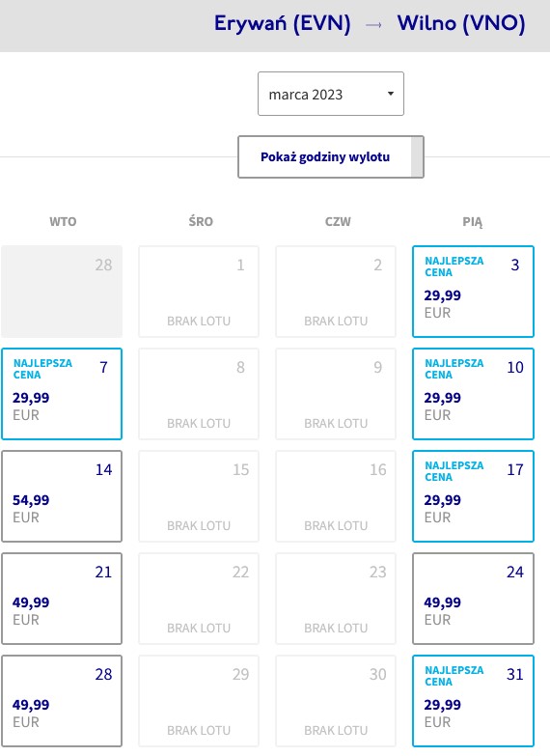Choose March 10 flight date
Image resolution: width=550 pixels, height=756 pixels.
tap(474, 394)
